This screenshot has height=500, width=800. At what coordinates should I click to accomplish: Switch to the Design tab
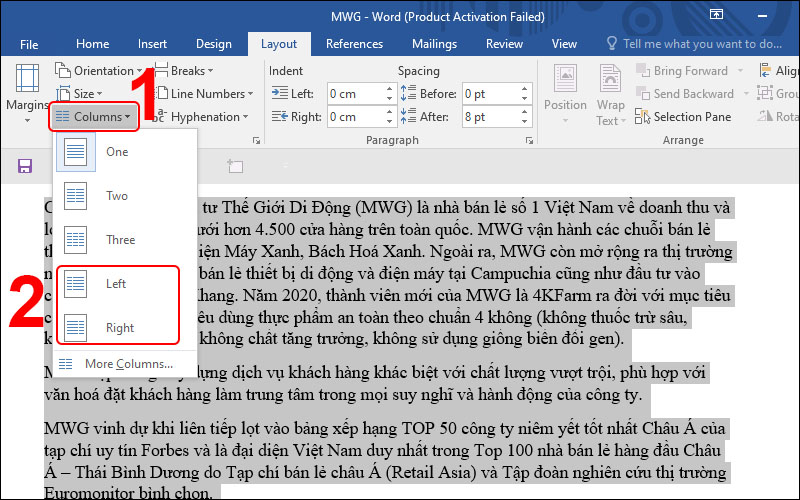[x=214, y=44]
